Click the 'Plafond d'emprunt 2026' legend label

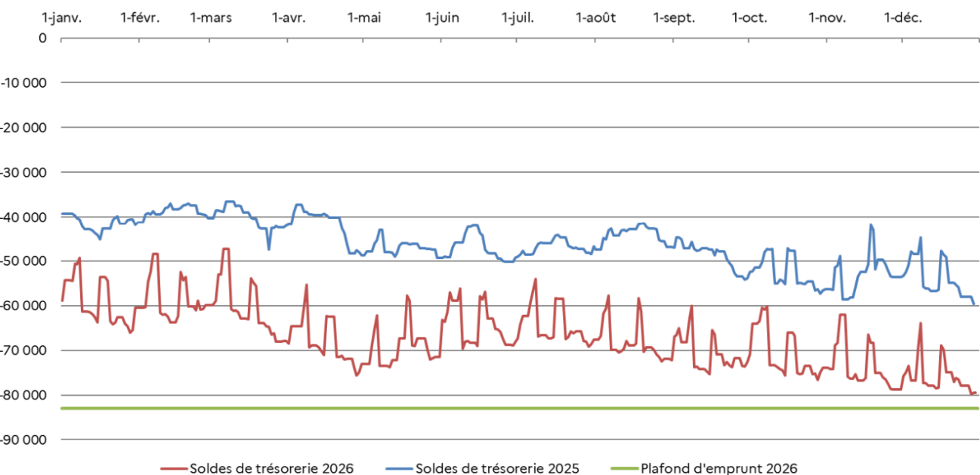[x=719, y=468]
